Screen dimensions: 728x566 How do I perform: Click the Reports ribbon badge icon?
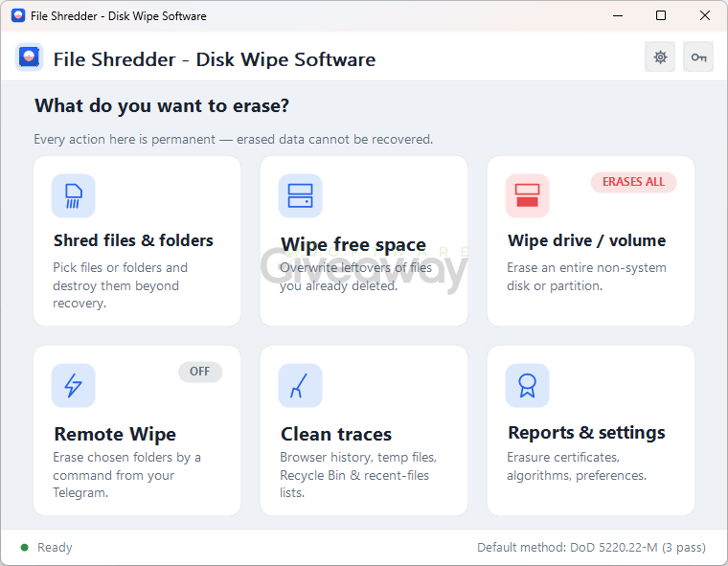point(528,385)
